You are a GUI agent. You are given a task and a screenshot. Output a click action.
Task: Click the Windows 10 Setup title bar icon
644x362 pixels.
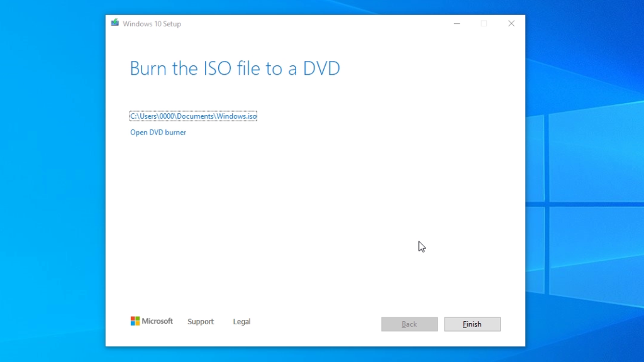[115, 23]
